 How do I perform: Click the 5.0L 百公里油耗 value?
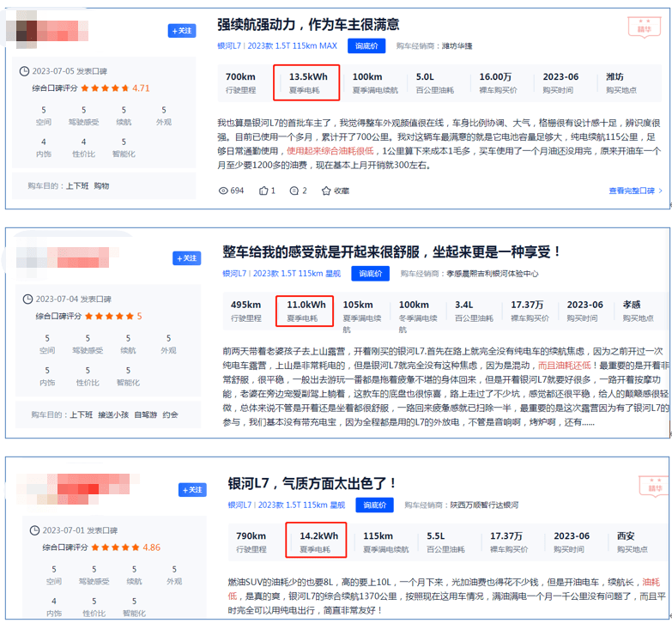[x=425, y=77]
